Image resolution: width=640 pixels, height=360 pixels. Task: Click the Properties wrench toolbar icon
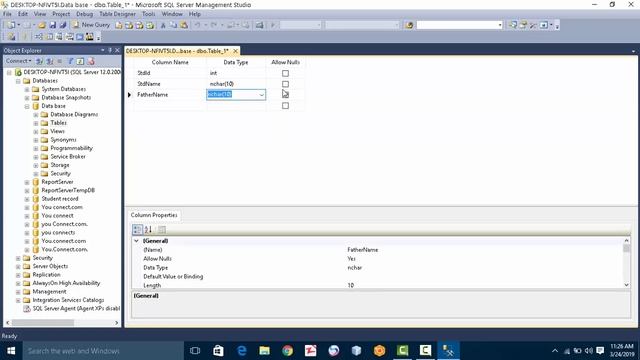click(533, 25)
